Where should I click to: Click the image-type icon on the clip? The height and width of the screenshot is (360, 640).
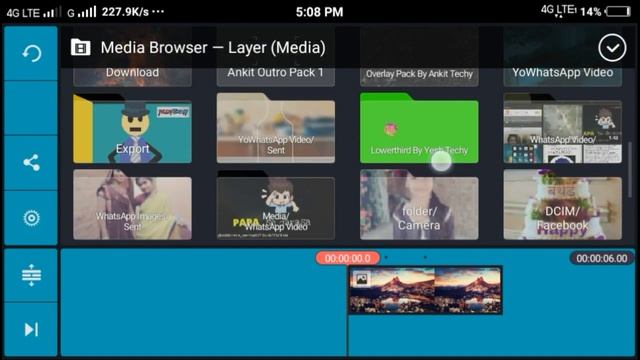point(362,279)
